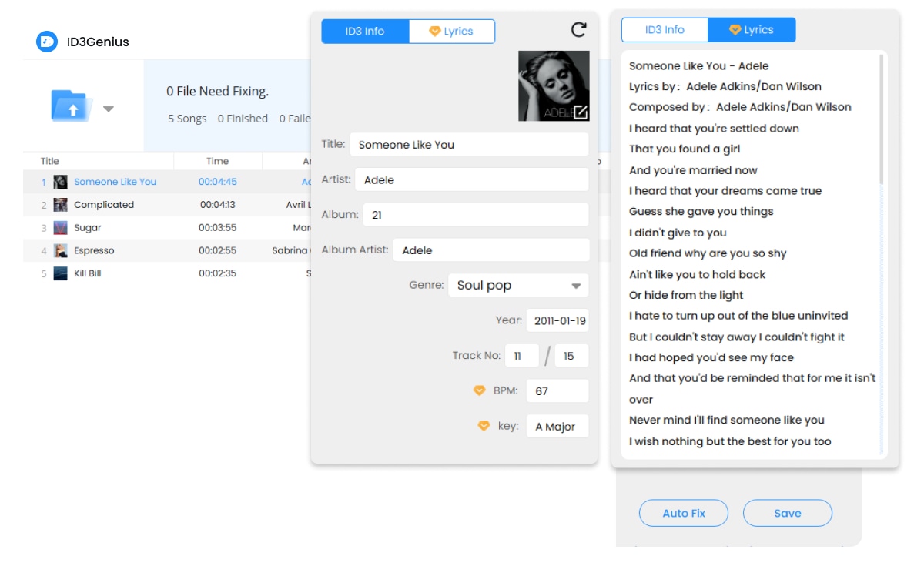Select the Lyrics tab on left panel
Image resolution: width=924 pixels, height=573 pixels.
pyautogui.click(x=452, y=31)
